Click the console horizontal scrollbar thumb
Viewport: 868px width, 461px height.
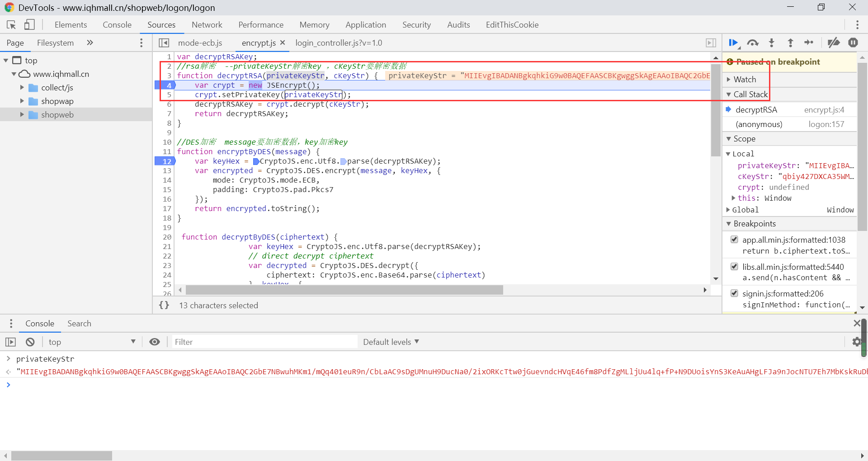pos(62,456)
